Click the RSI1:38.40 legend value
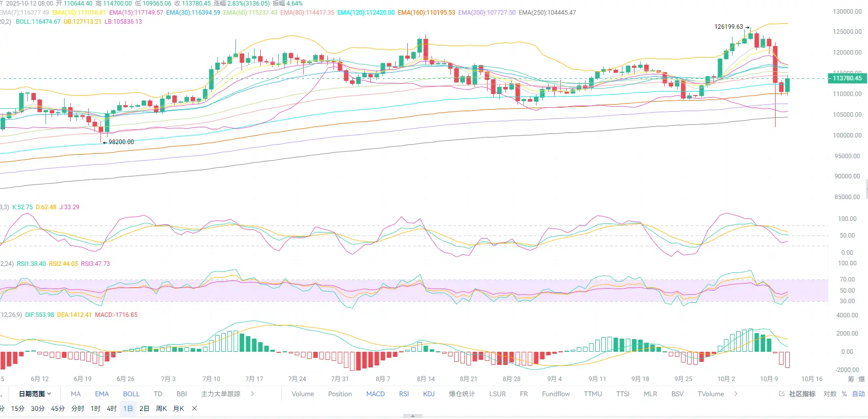Screen dimensions: 868x419 (31, 264)
